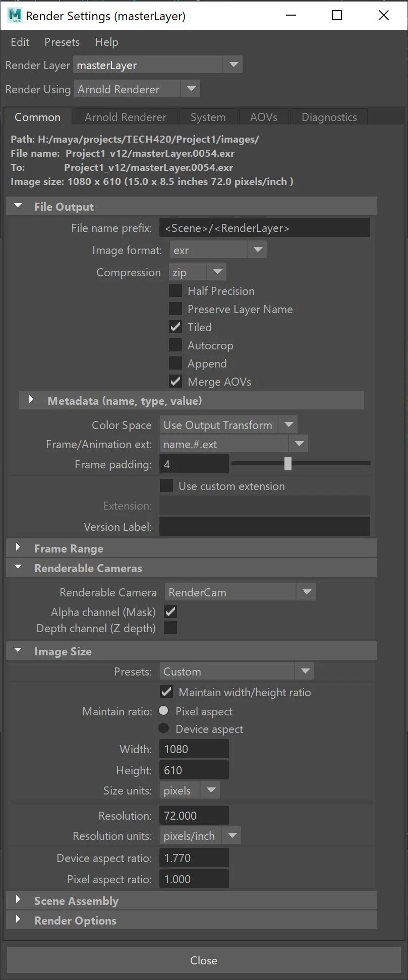Uncheck the Tiled checkbox
Viewport: 408px width, 980px height.
coord(175,327)
